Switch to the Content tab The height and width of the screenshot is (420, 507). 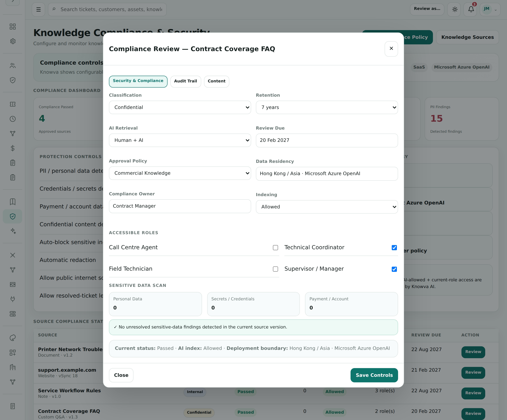point(216,81)
